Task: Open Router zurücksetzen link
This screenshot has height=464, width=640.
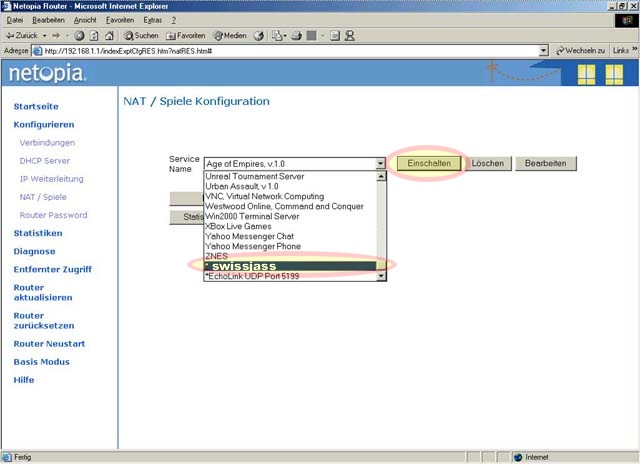Action: tap(44, 321)
